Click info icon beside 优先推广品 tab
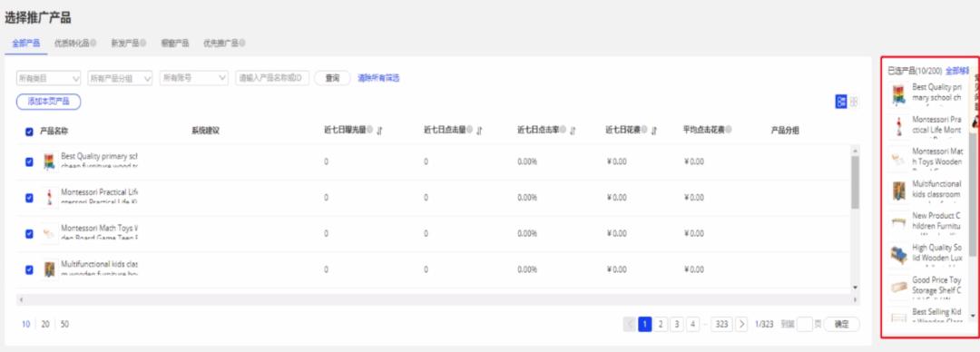 (x=242, y=44)
